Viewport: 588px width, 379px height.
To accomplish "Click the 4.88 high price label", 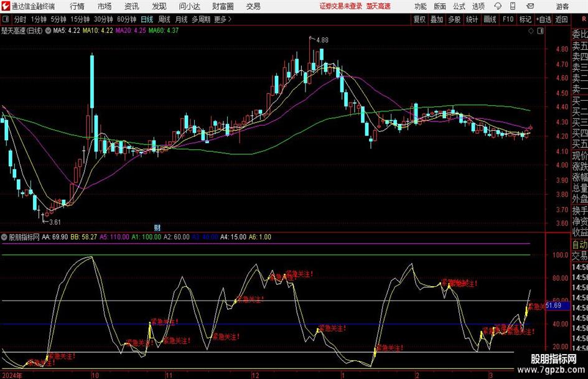I will 322,40.
